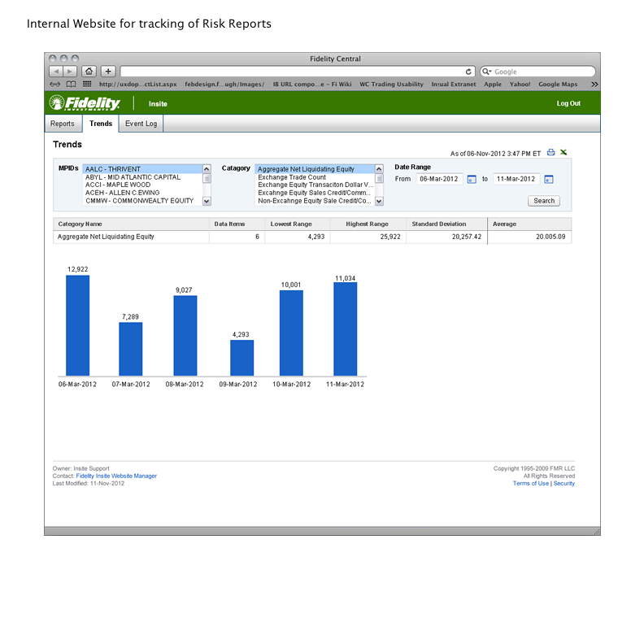Select Exchange Trade Count category
This screenshot has width=644, height=644.
(292, 177)
